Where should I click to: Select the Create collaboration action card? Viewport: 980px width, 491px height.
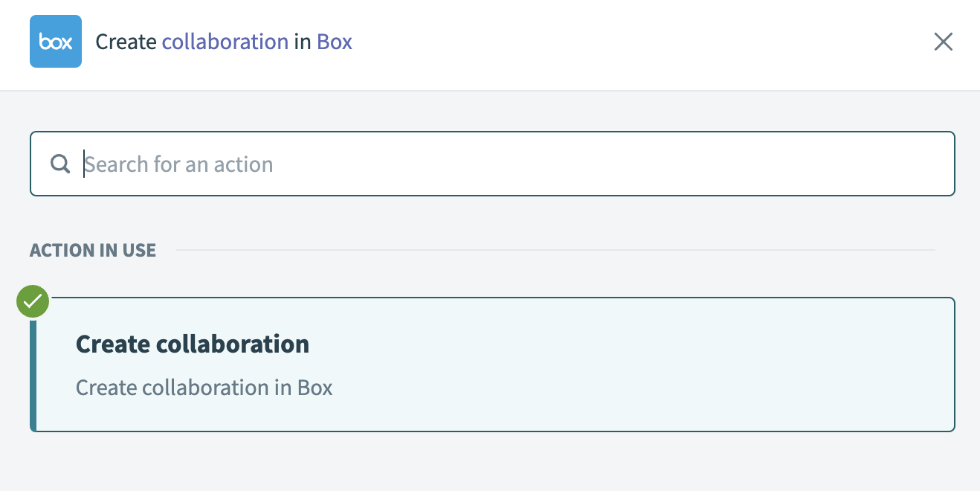click(491, 365)
